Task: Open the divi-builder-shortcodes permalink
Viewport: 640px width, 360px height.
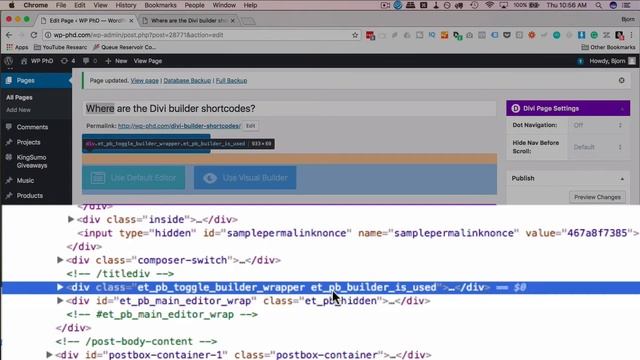Action: point(179,126)
